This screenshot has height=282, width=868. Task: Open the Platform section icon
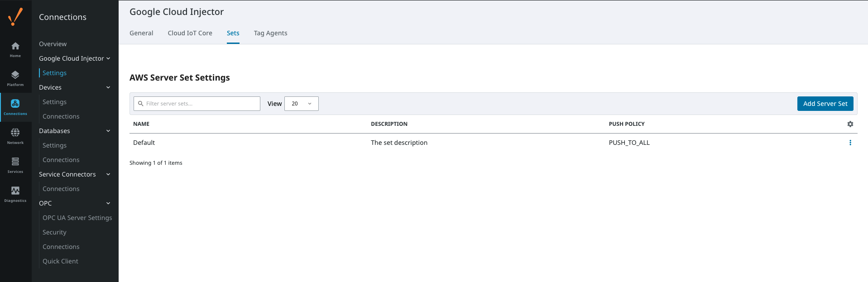pos(15,78)
